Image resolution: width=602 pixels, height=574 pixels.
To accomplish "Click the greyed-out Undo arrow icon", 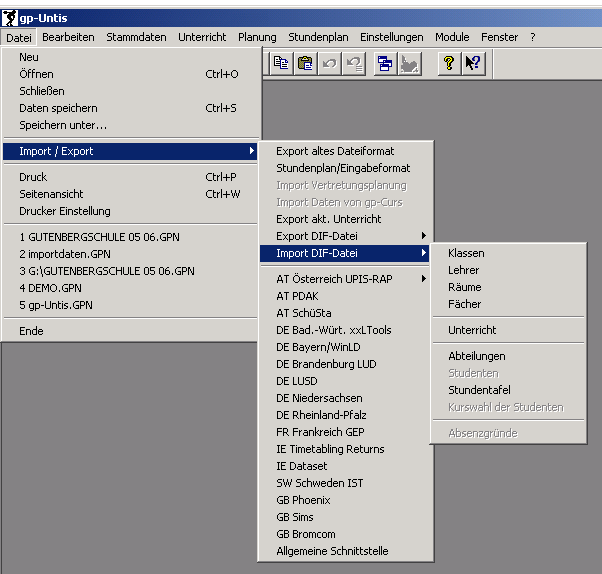I will pos(329,63).
